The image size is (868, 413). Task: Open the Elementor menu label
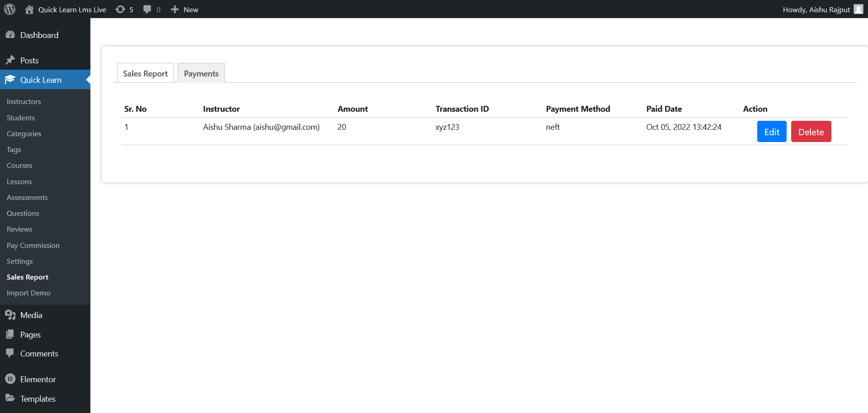pyautogui.click(x=38, y=379)
